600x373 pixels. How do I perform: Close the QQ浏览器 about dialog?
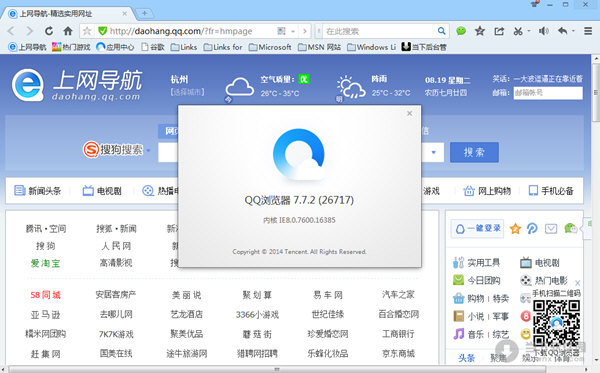[409, 114]
